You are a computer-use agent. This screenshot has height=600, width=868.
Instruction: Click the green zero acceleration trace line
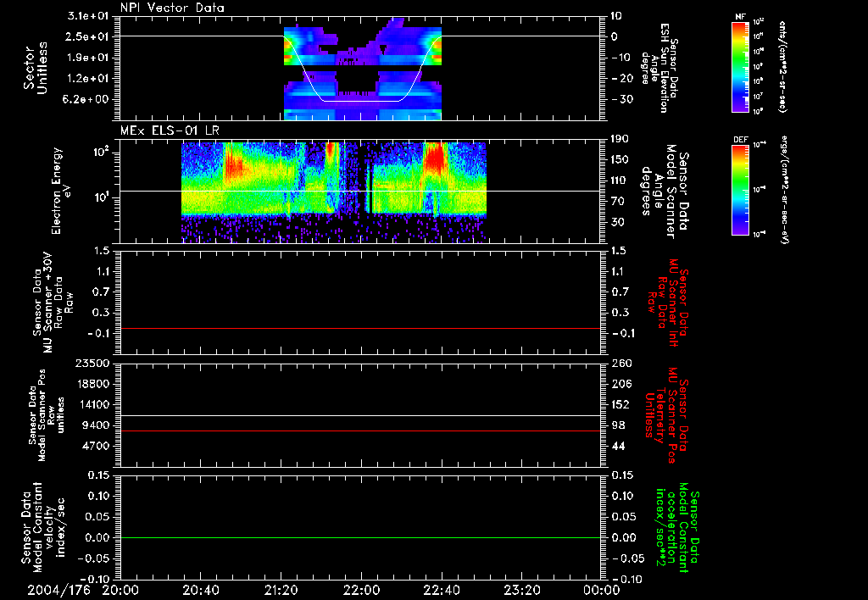click(360, 537)
